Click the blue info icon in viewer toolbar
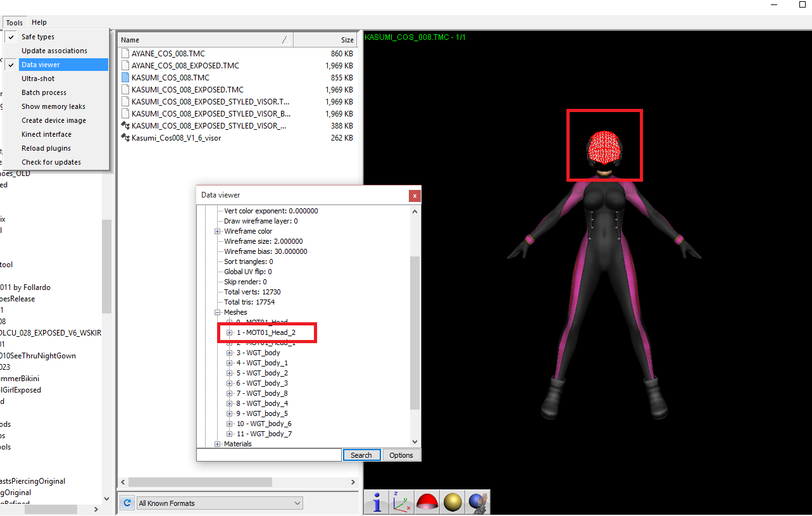This screenshot has height=516, width=812. [377, 503]
